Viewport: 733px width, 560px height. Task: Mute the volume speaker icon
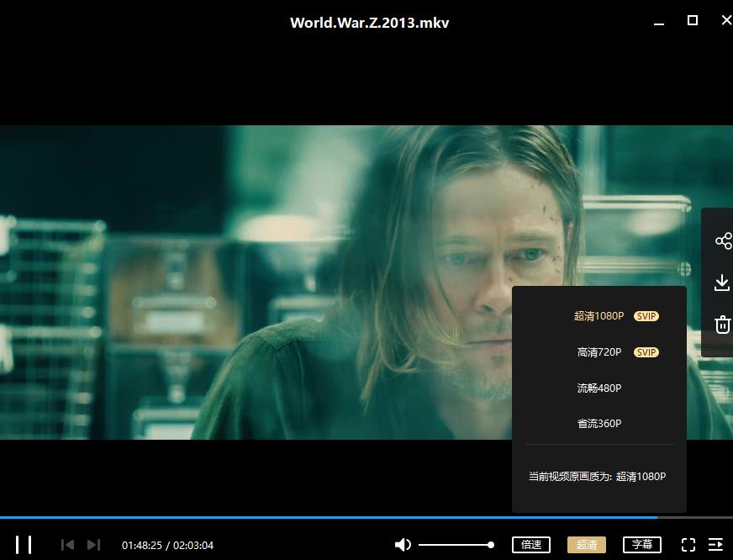coord(403,545)
